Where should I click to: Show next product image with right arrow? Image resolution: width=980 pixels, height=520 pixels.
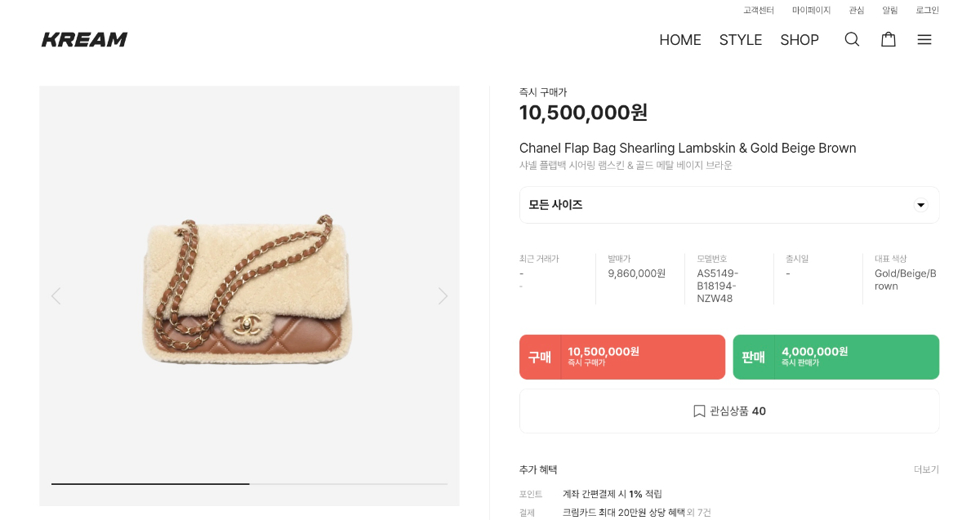[443, 296]
